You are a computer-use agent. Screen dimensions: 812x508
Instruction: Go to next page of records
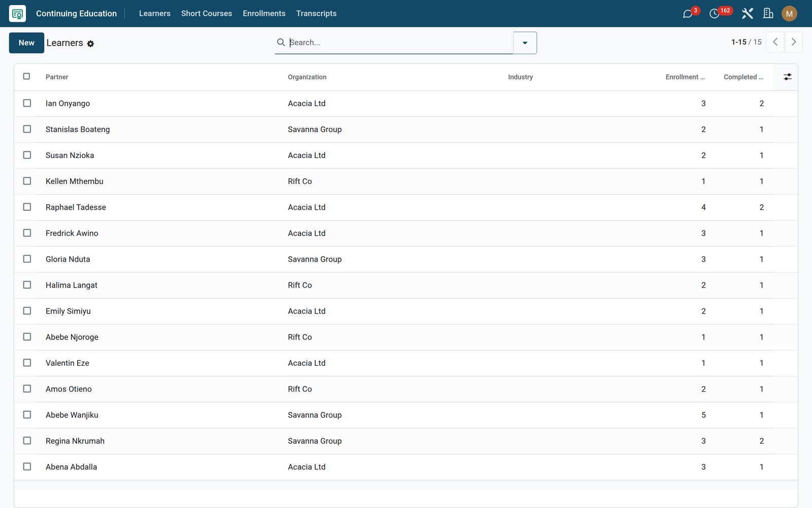(x=794, y=42)
